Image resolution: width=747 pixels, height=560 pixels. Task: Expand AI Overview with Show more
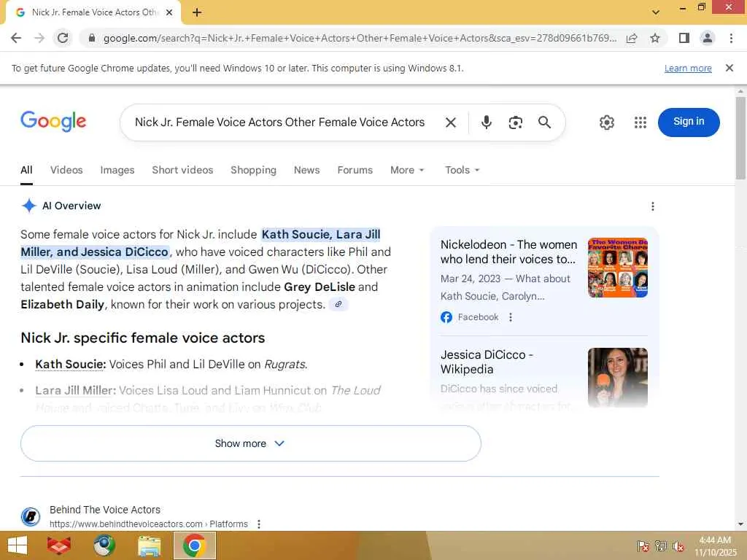(251, 443)
